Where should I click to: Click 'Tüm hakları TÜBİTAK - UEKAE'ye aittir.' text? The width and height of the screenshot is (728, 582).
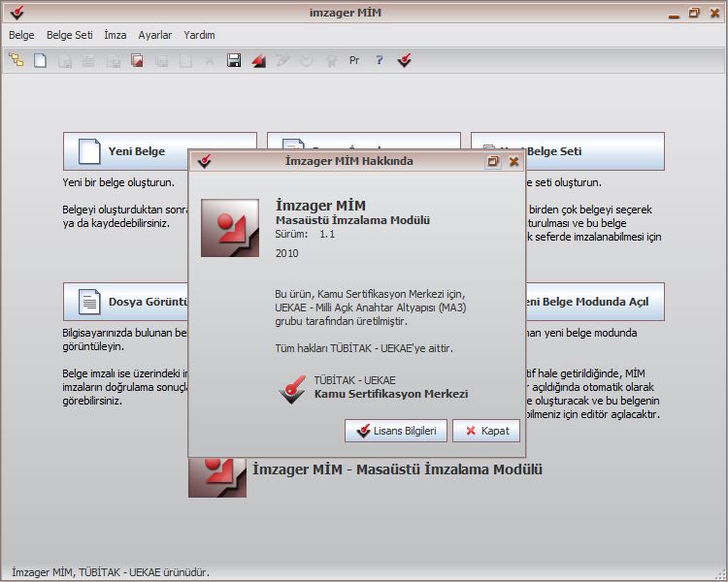pyautogui.click(x=364, y=348)
